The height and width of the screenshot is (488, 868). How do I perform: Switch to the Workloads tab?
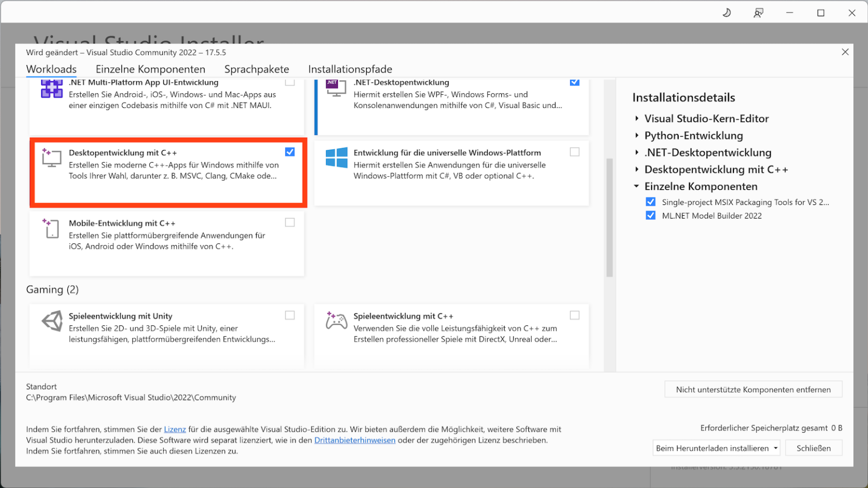[x=51, y=69]
